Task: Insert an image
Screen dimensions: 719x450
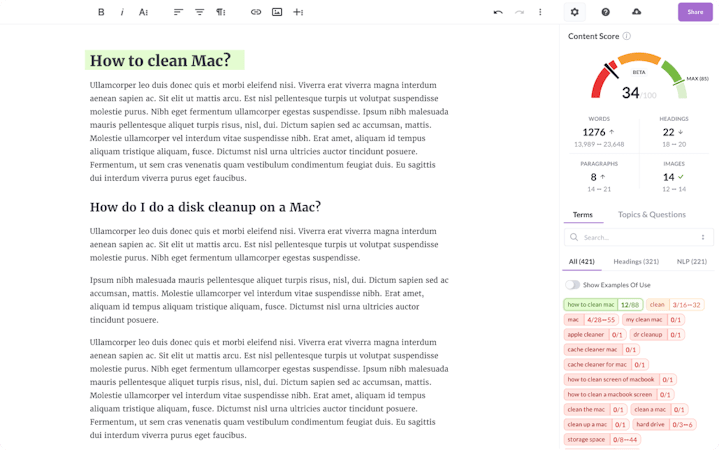Action: (277, 12)
